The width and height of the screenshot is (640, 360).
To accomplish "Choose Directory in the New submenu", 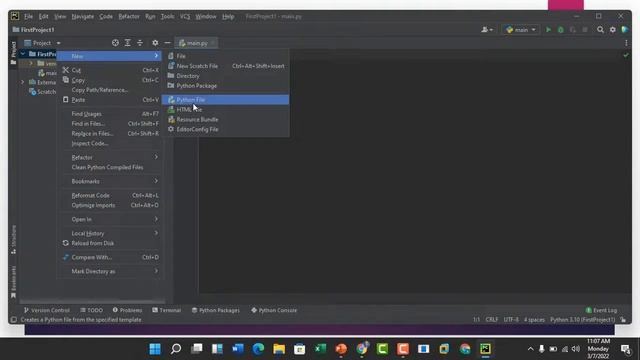I will coord(225,76).
